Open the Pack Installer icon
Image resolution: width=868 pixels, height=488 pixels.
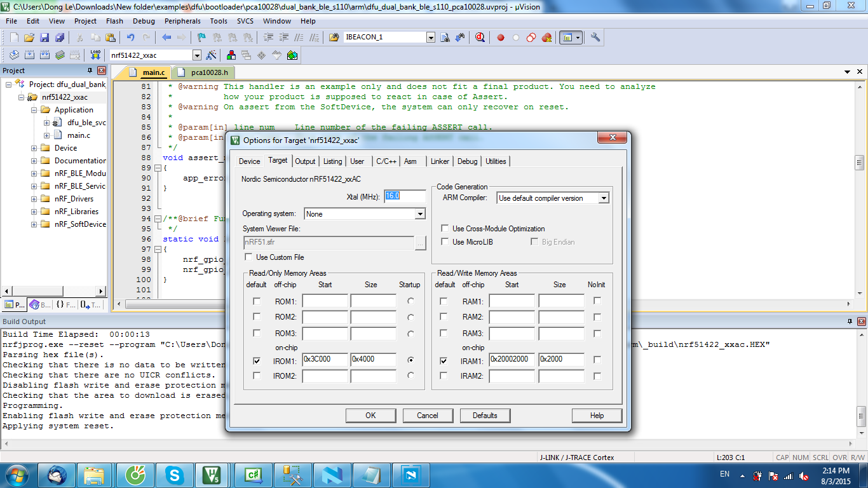tap(292, 55)
